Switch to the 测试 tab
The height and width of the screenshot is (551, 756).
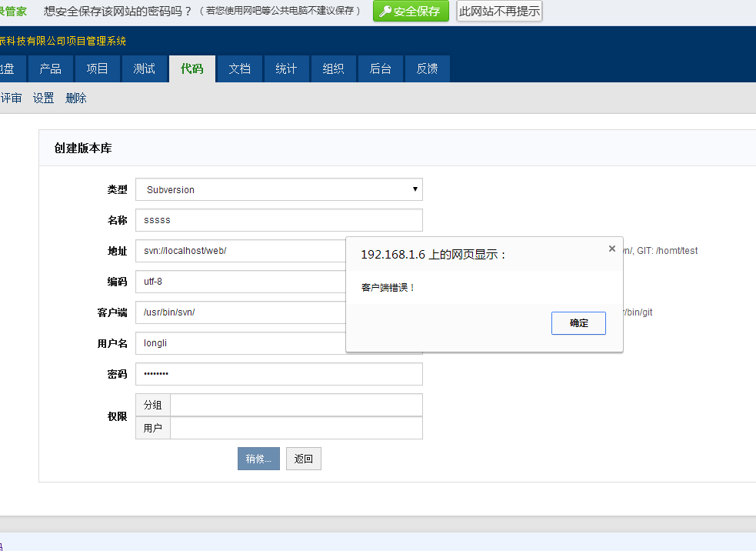pyautogui.click(x=144, y=69)
